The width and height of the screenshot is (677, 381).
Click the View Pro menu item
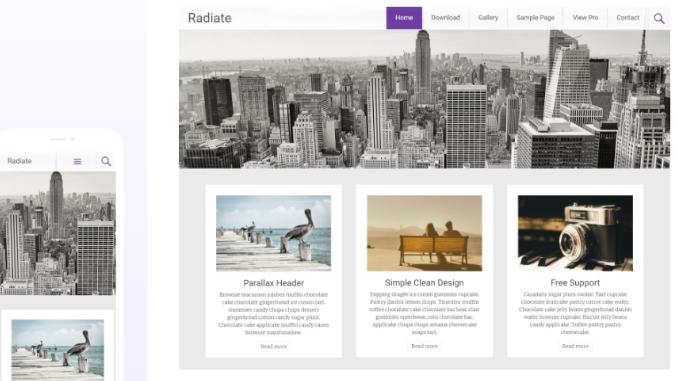[585, 18]
